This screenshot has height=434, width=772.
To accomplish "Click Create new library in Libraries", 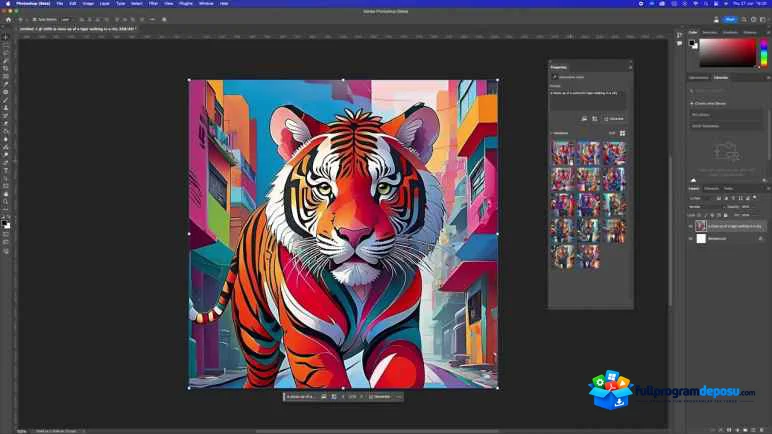I will tap(709, 103).
